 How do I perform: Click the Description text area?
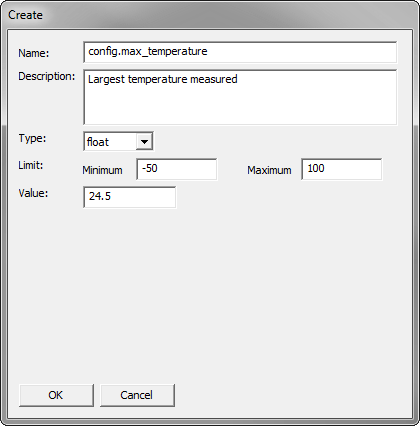240,97
